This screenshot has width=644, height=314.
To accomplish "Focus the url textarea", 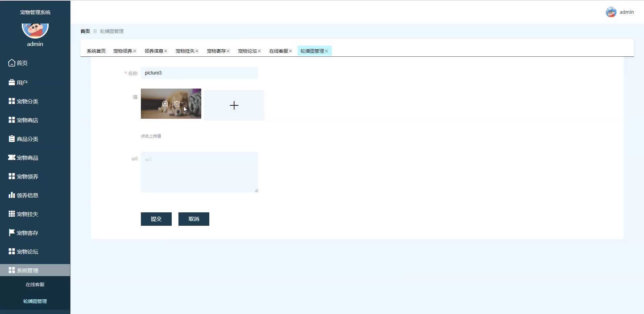I will coord(200,172).
